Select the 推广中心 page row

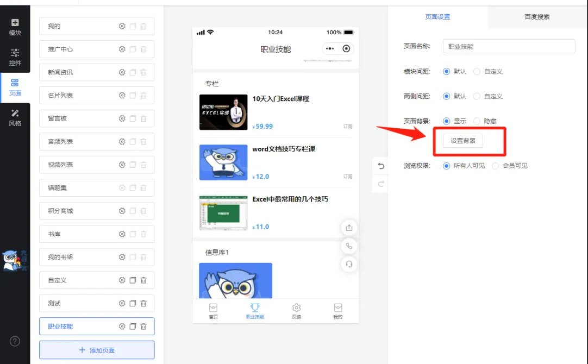point(97,49)
